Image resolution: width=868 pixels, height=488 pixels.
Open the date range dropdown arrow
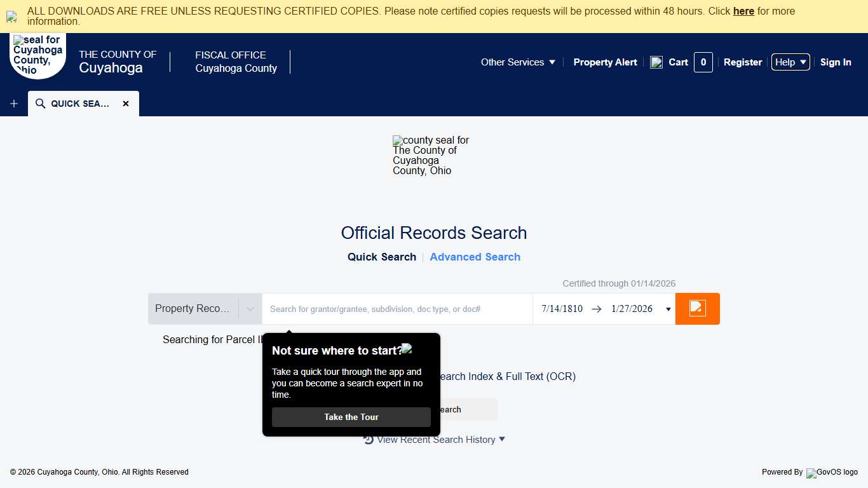(667, 308)
